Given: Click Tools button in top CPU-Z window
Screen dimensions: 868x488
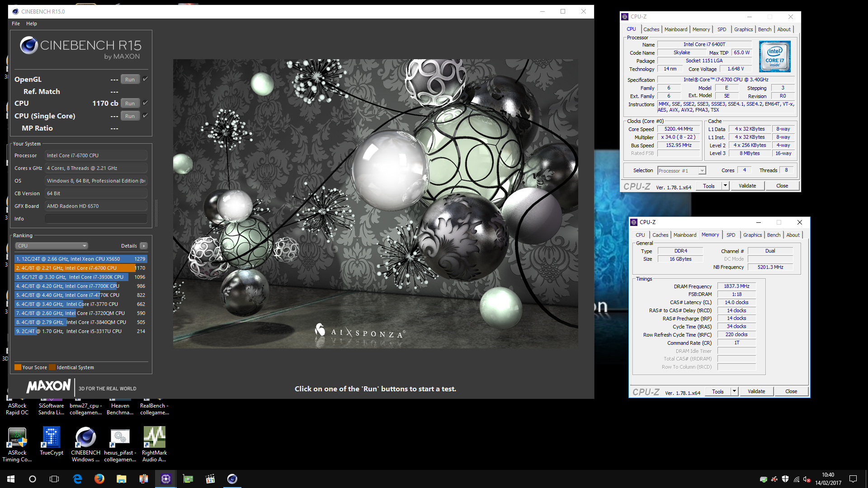Looking at the screenshot, I should pyautogui.click(x=709, y=186).
